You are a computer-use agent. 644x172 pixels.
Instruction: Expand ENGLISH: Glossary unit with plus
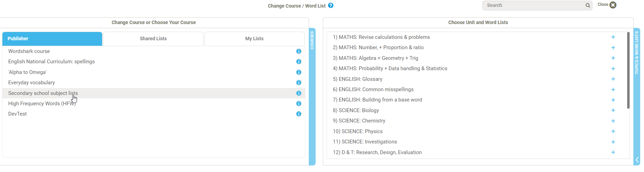pyautogui.click(x=613, y=79)
